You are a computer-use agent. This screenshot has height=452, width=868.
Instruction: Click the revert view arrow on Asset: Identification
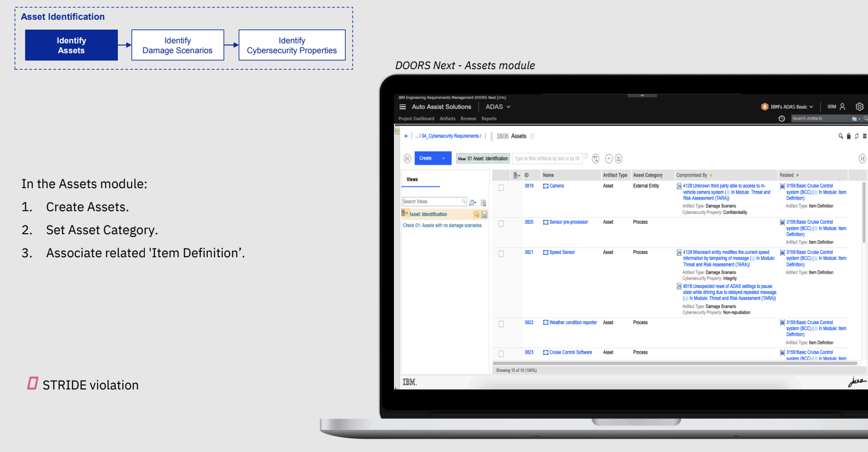point(476,214)
